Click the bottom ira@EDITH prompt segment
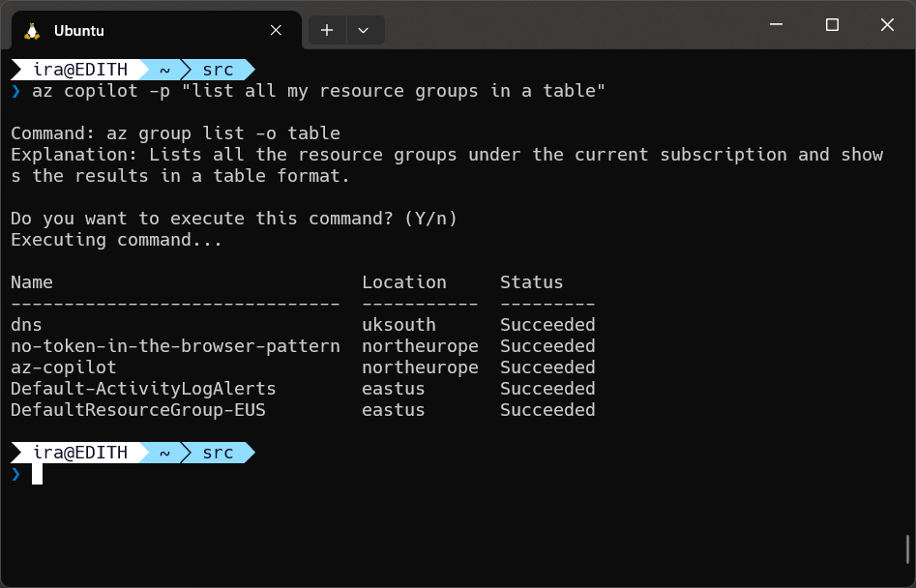The image size is (916, 588). 80,453
